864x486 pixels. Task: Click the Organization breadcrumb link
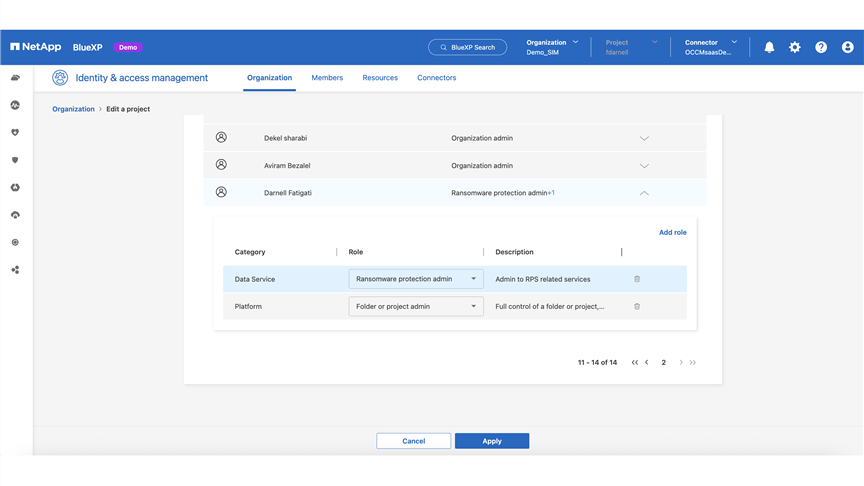tap(73, 109)
